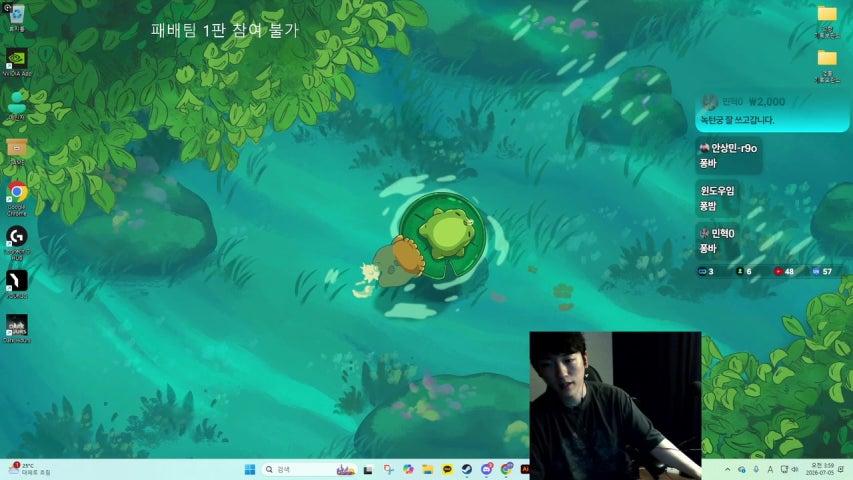Click the red YouTube counter showing 48
The image size is (853, 480).
[x=784, y=271]
